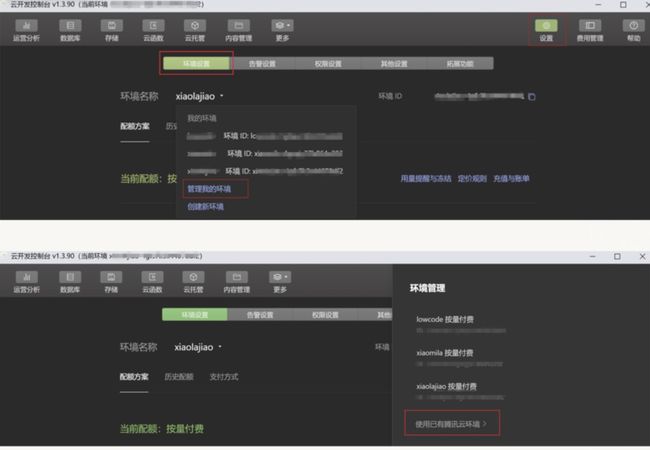Switch to 告警设置 tab in lower window
The width and height of the screenshot is (650, 450).
tap(260, 315)
